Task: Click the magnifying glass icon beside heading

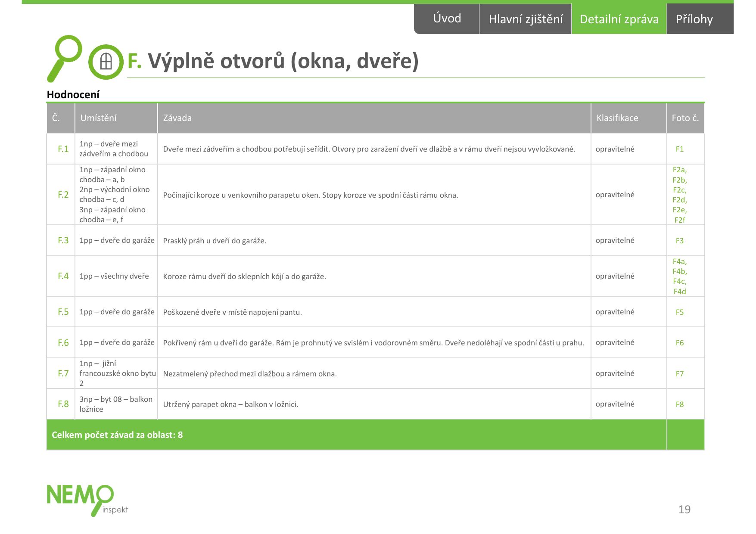Action: [x=65, y=58]
